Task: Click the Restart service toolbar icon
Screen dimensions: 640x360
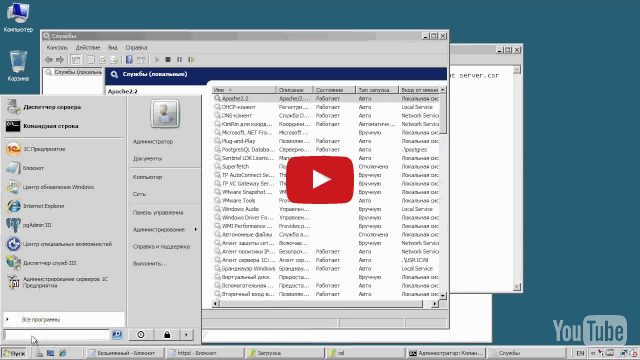Action: click(x=191, y=60)
